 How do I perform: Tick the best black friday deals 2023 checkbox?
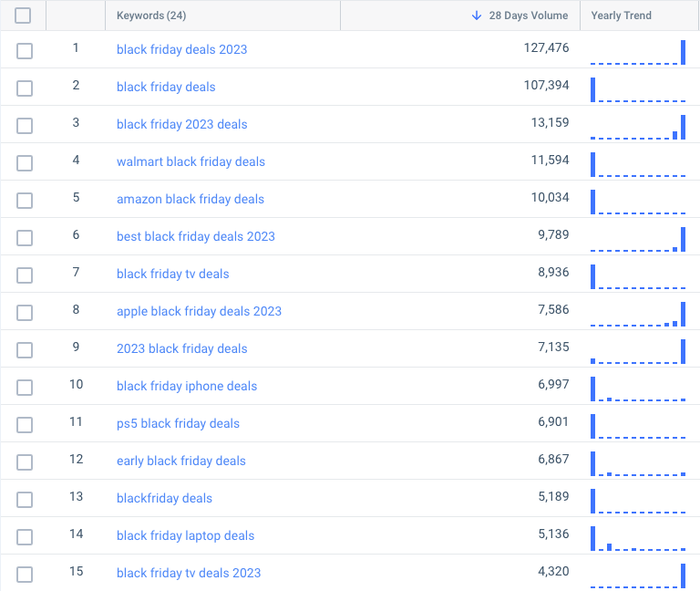(25, 238)
